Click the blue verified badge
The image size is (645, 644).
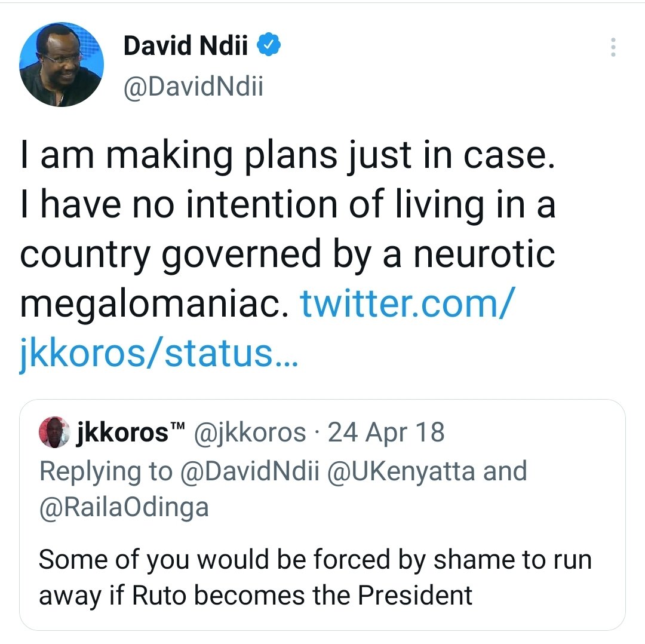[269, 44]
